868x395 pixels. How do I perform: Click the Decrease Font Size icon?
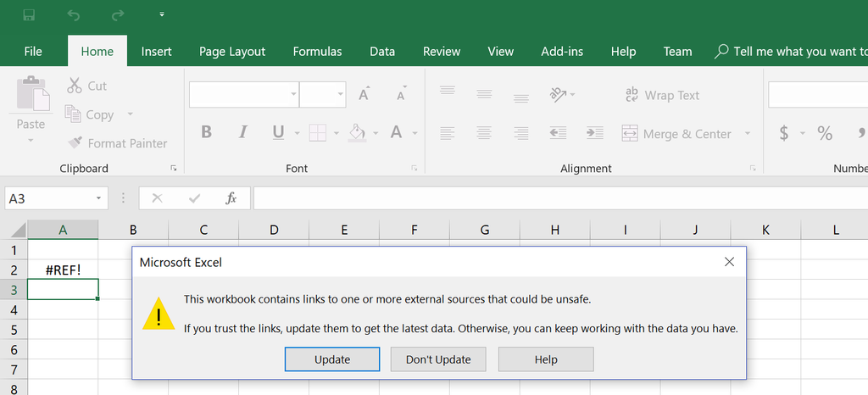[x=402, y=93]
